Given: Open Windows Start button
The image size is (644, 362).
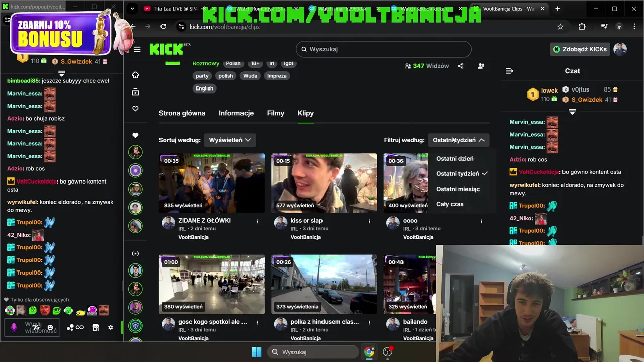Looking at the screenshot, I should click(x=256, y=352).
